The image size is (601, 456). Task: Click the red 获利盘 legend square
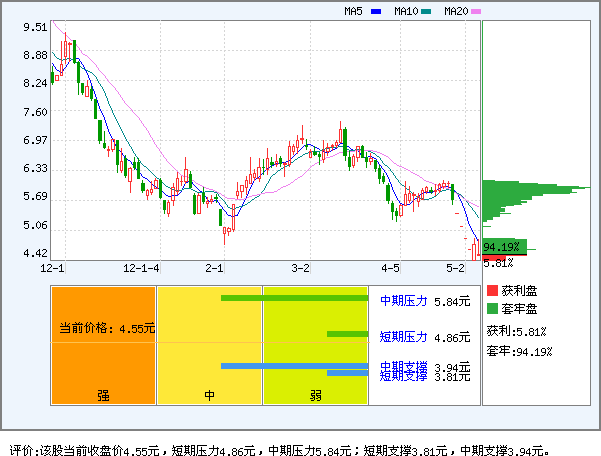(492, 290)
